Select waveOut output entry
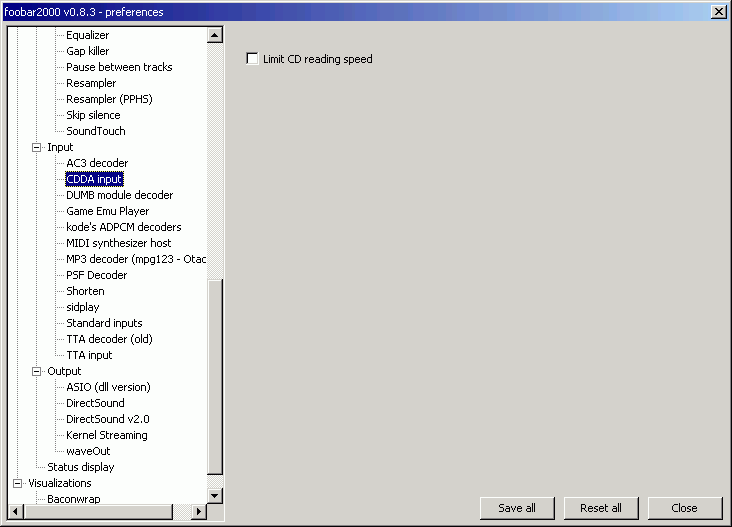The width and height of the screenshot is (732, 527). pos(88,451)
